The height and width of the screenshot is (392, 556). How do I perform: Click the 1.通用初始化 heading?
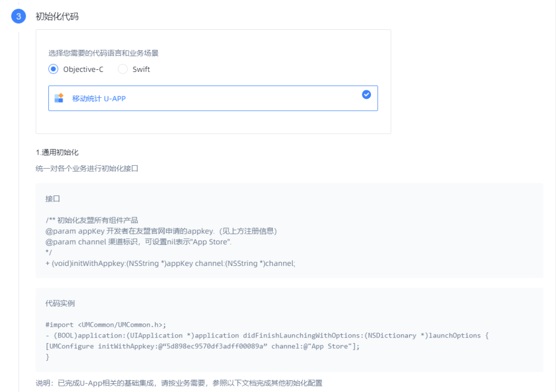[57, 152]
